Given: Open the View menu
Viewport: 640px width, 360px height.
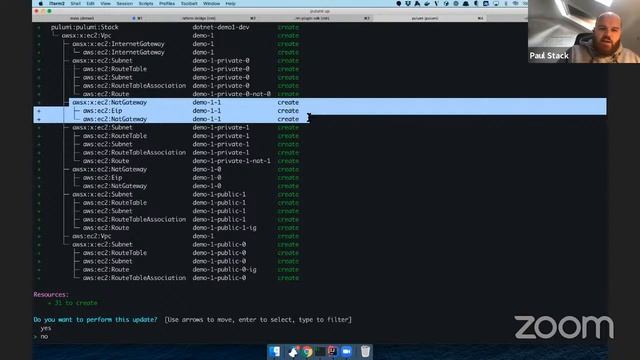Looking at the screenshot, I should pyautogui.click(x=105, y=4).
